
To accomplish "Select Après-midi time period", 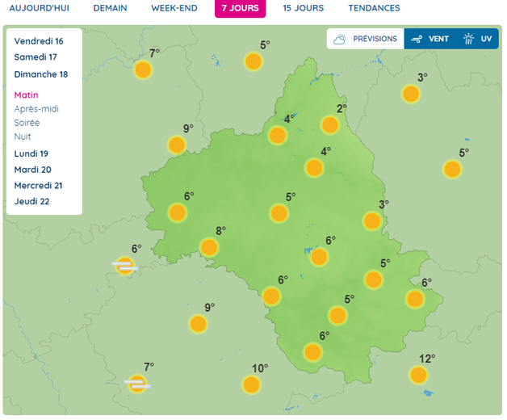I will [x=36, y=109].
